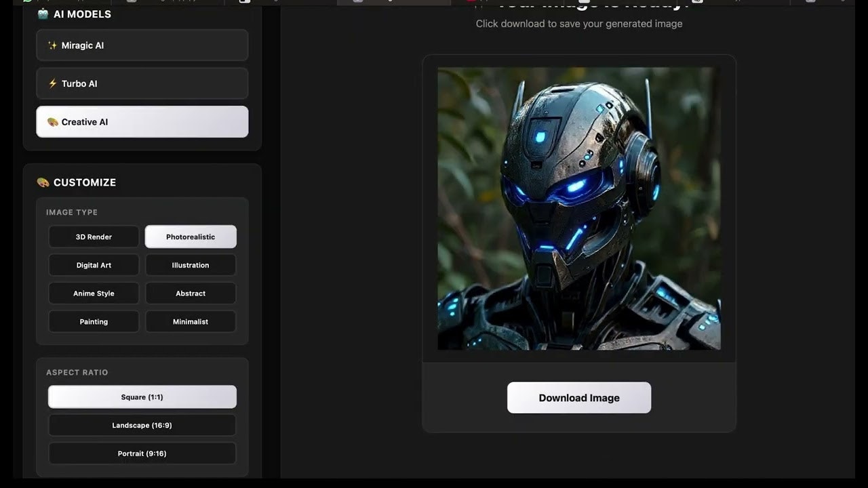Choose Digital Art image type
The height and width of the screenshot is (488, 868).
(x=94, y=265)
